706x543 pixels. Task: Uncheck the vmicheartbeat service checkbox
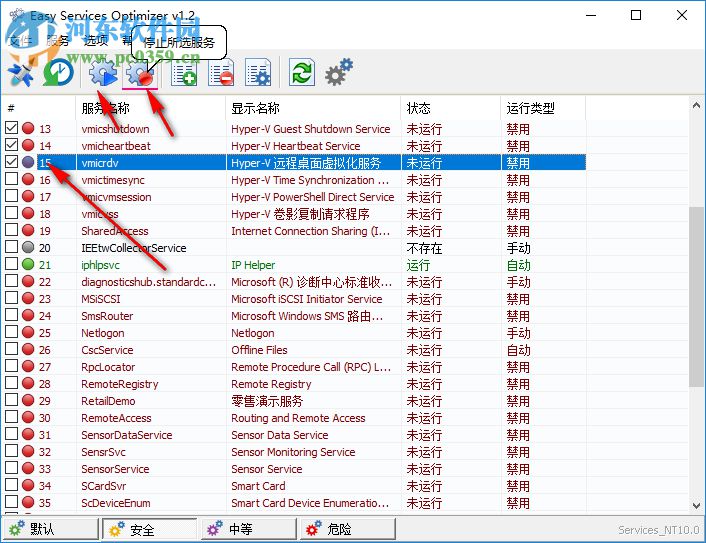coord(12,145)
